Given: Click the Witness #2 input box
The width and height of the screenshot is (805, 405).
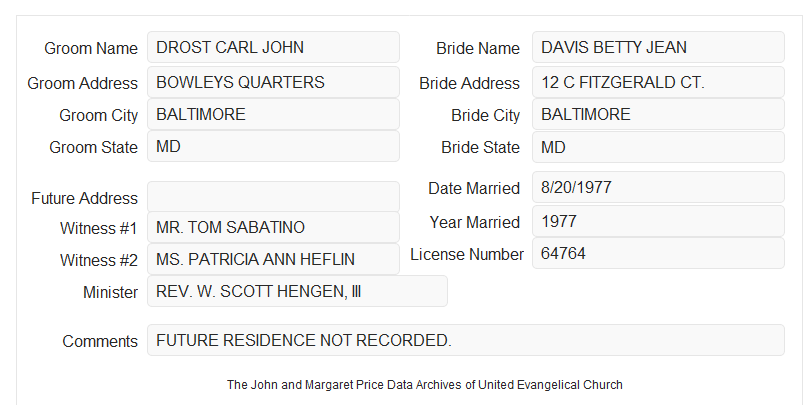Looking at the screenshot, I should (x=273, y=259).
